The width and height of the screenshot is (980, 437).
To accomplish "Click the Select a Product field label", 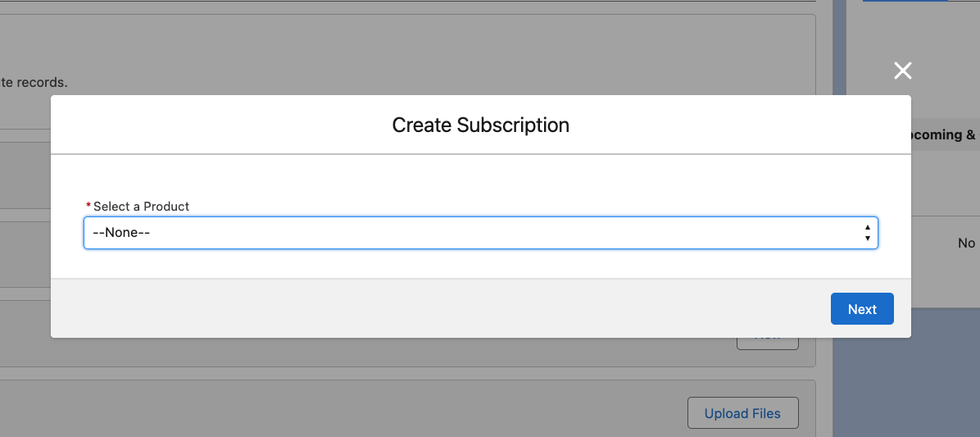I will [141, 207].
